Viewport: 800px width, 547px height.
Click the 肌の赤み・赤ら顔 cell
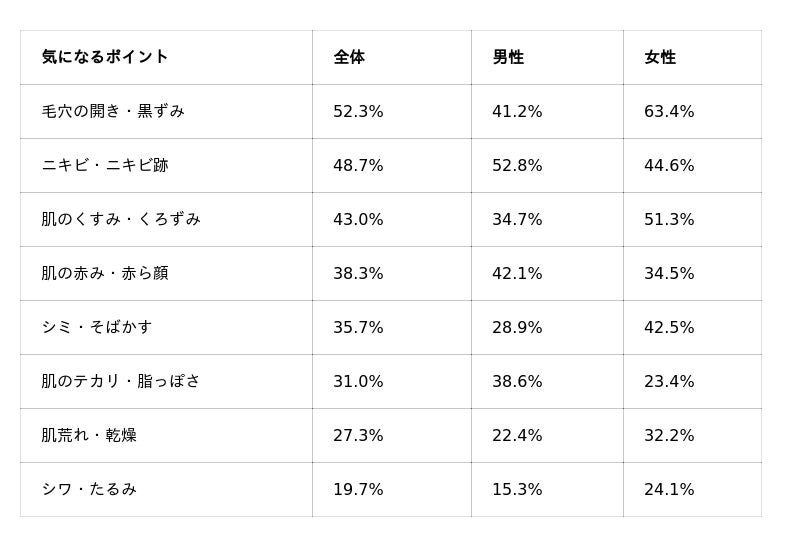click(x=105, y=273)
